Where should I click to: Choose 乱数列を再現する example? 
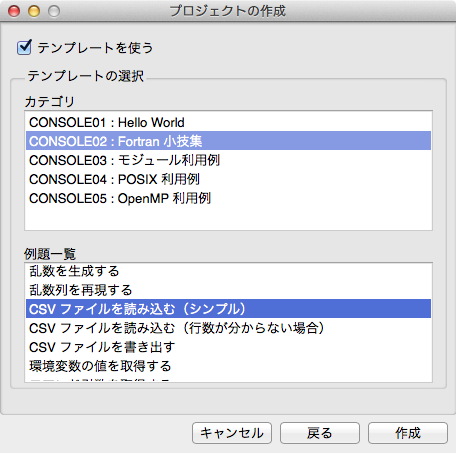pos(228,290)
